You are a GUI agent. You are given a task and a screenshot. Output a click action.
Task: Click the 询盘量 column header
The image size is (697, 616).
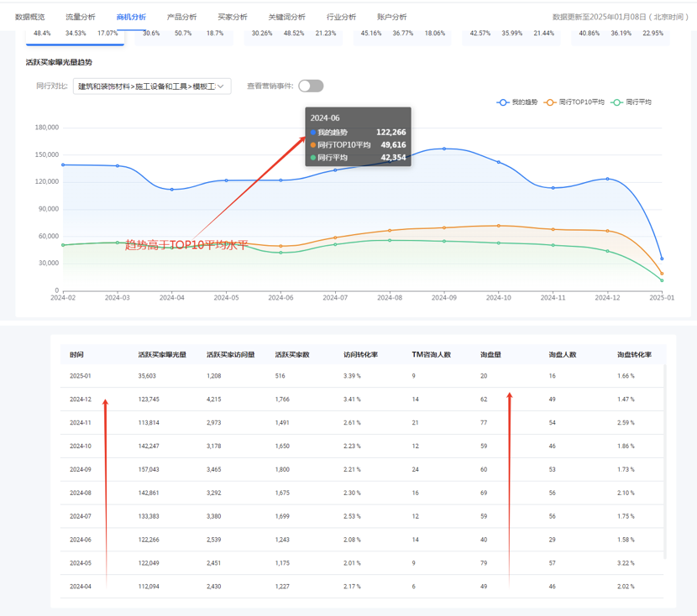click(x=490, y=354)
